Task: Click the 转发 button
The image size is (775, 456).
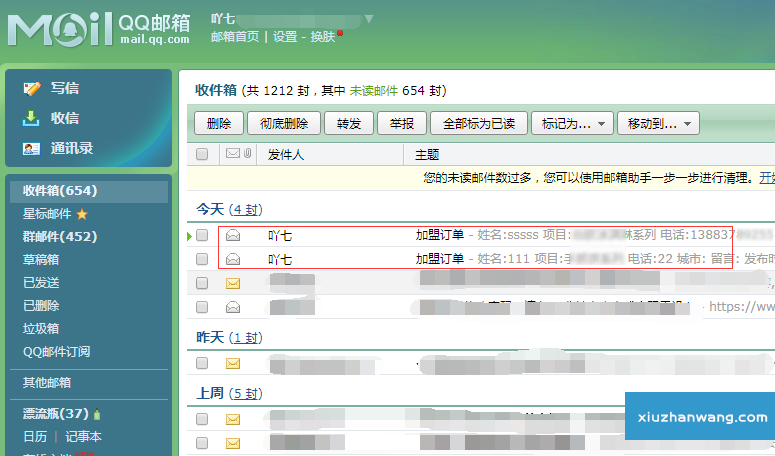Action: (348, 124)
